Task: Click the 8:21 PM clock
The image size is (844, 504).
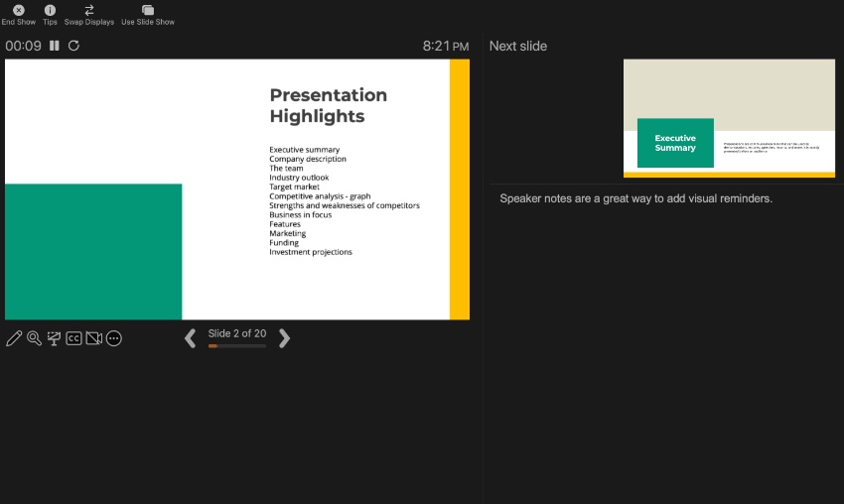Action: coord(446,47)
